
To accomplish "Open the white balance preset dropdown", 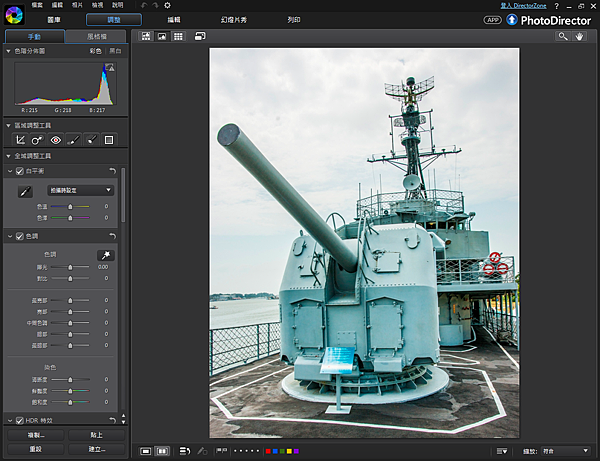I will [x=81, y=190].
